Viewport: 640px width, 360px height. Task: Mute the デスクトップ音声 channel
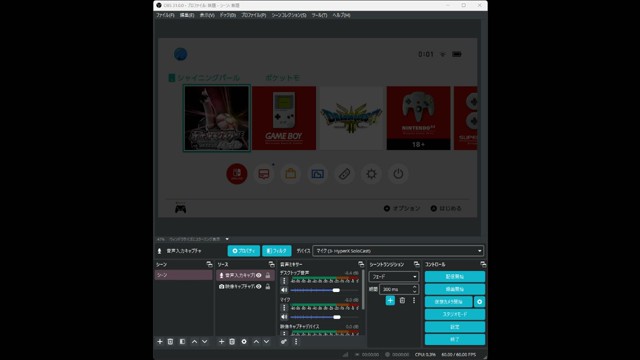(284, 290)
